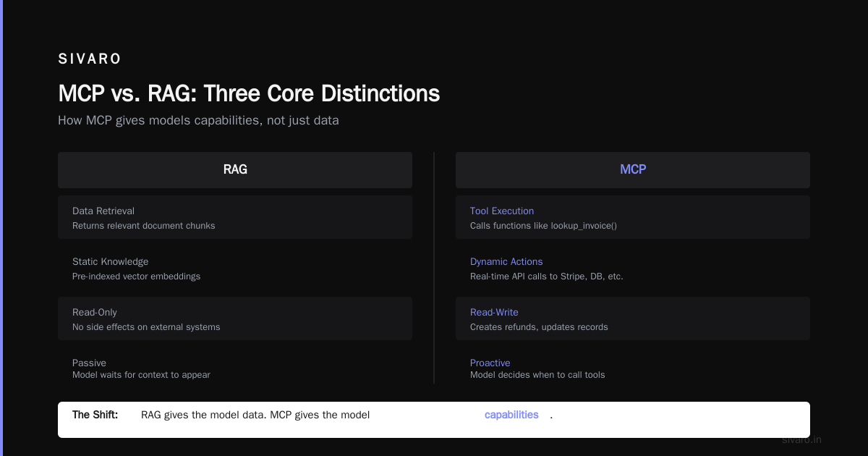Select the MCP column header

point(633,170)
